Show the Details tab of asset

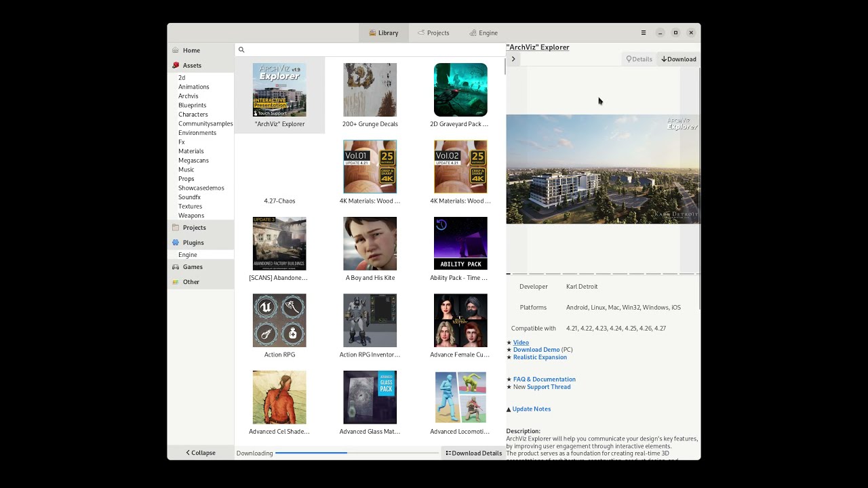[639, 59]
